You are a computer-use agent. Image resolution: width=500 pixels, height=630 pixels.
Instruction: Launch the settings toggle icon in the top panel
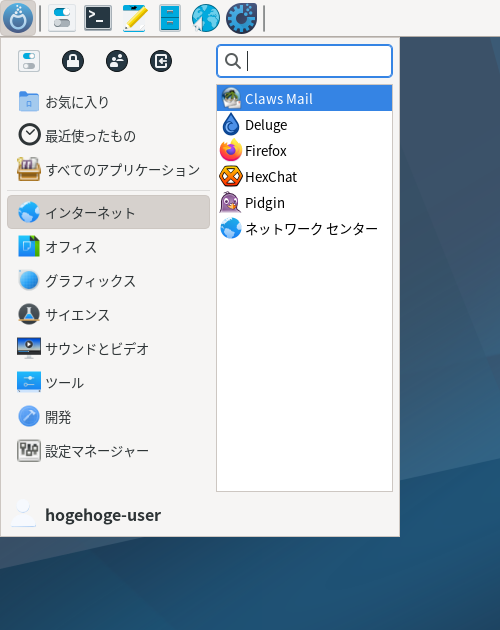coord(62,18)
